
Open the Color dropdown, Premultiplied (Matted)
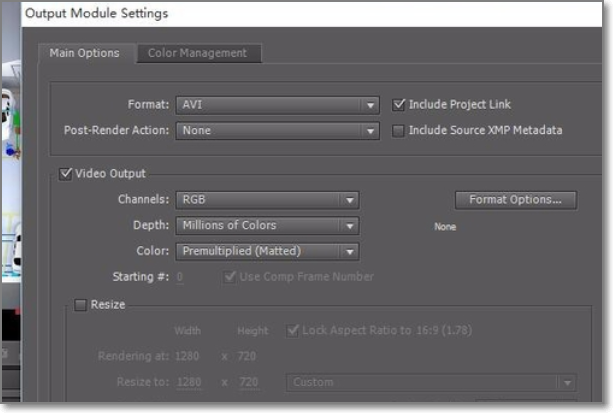[x=267, y=252]
